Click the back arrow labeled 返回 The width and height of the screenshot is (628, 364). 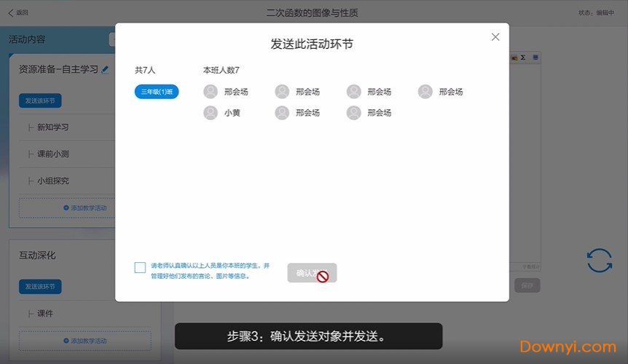click(17, 12)
